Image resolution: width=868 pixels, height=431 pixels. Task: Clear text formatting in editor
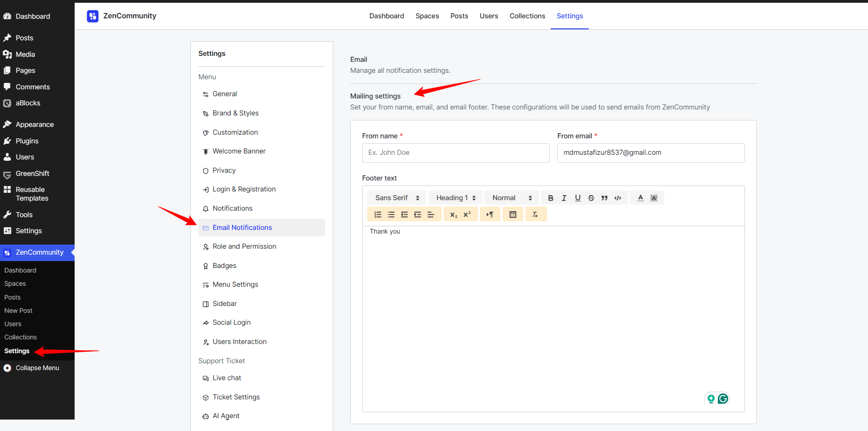pos(535,214)
